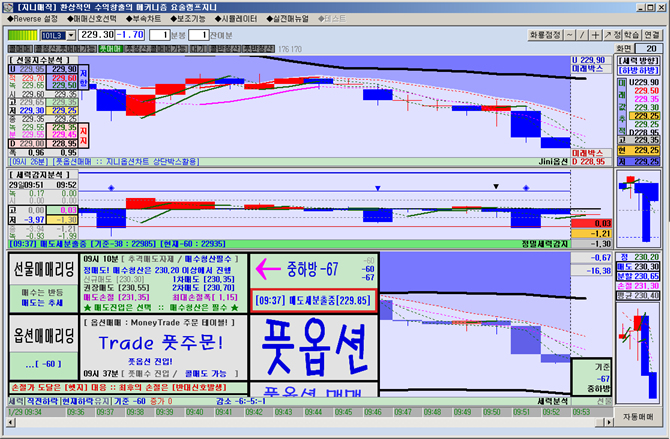The width and height of the screenshot is (670, 439).
Task: Click the -1.21 yellow value cell
Action: (x=591, y=234)
